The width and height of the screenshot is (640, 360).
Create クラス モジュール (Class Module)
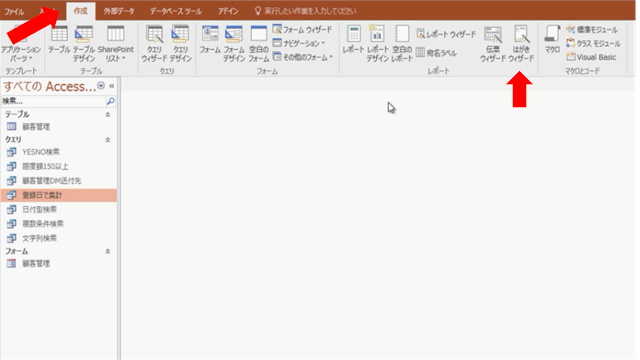593,43
